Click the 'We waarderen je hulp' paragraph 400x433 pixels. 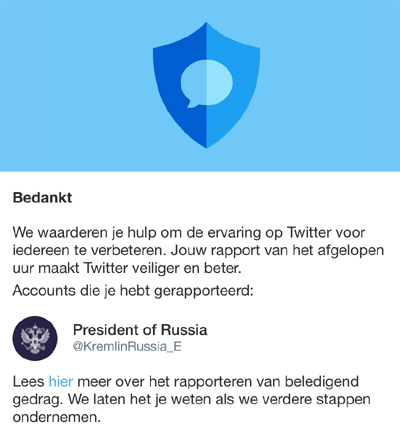(x=199, y=250)
